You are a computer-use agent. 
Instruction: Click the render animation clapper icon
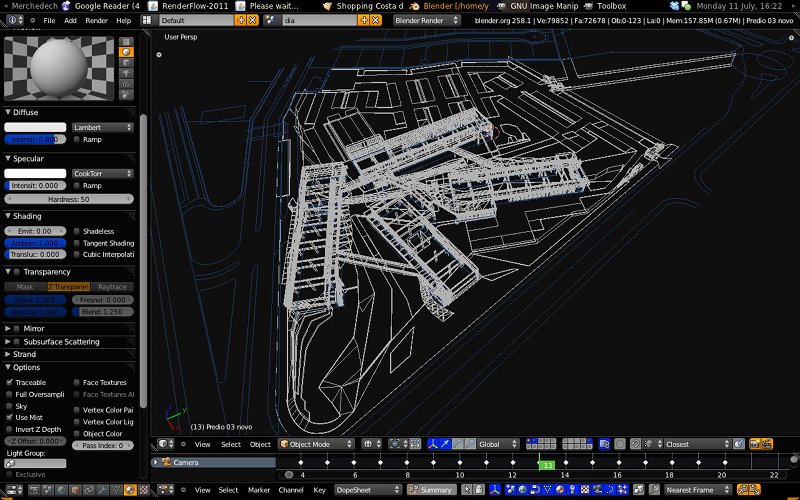[x=766, y=444]
